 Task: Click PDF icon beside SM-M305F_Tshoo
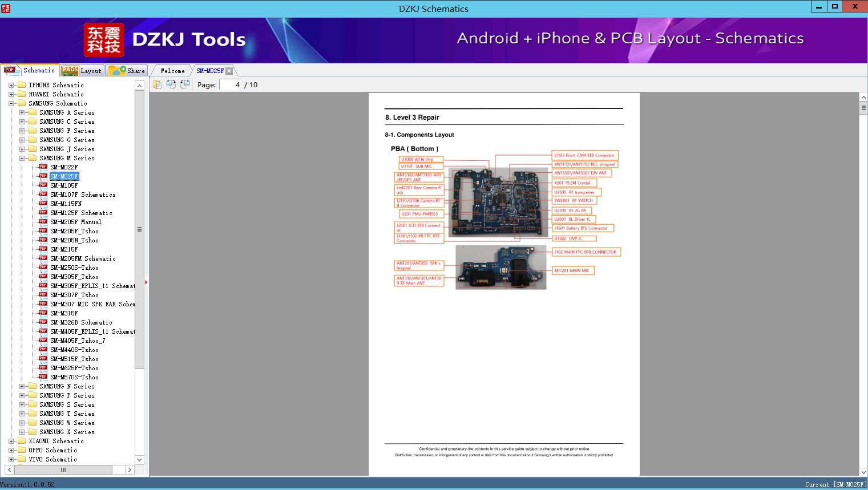click(x=43, y=276)
